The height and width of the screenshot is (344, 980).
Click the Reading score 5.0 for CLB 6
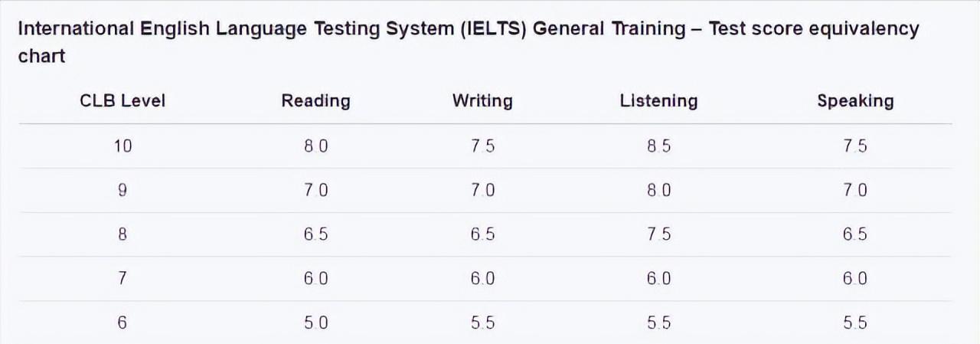pyautogui.click(x=315, y=323)
